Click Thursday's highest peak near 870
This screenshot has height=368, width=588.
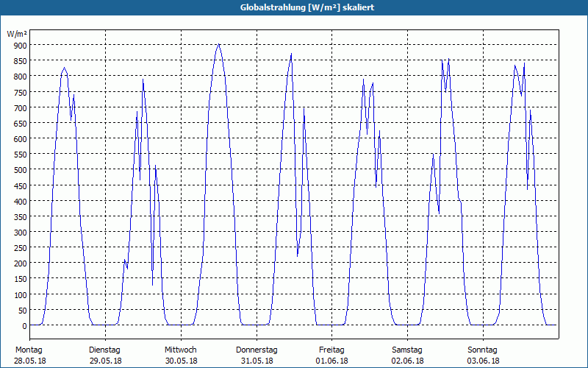click(291, 54)
